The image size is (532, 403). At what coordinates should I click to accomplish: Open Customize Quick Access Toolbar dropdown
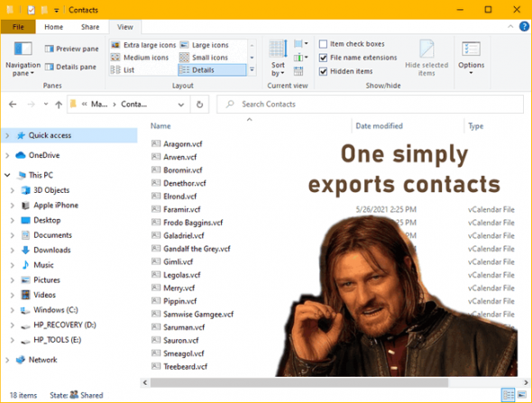pos(56,11)
